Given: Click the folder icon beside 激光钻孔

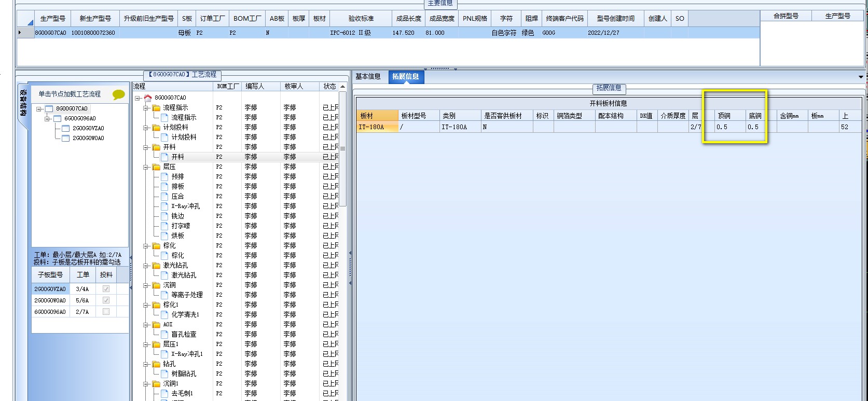Looking at the screenshot, I should 157,265.
